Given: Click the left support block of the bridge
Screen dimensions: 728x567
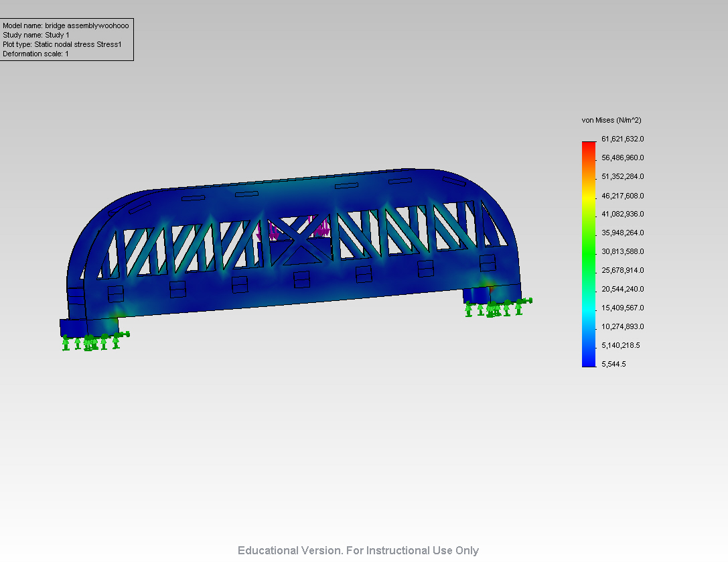Looking at the screenshot, I should pos(89,326).
